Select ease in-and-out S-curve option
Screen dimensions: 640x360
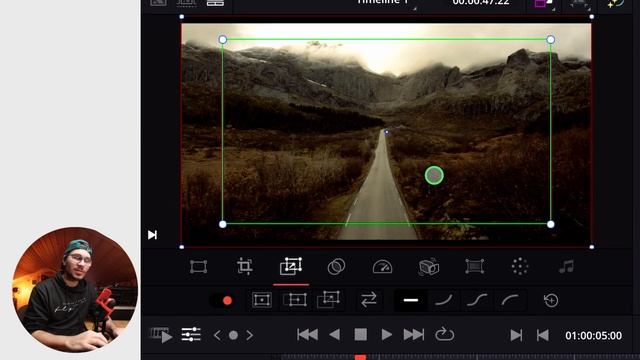click(477, 300)
